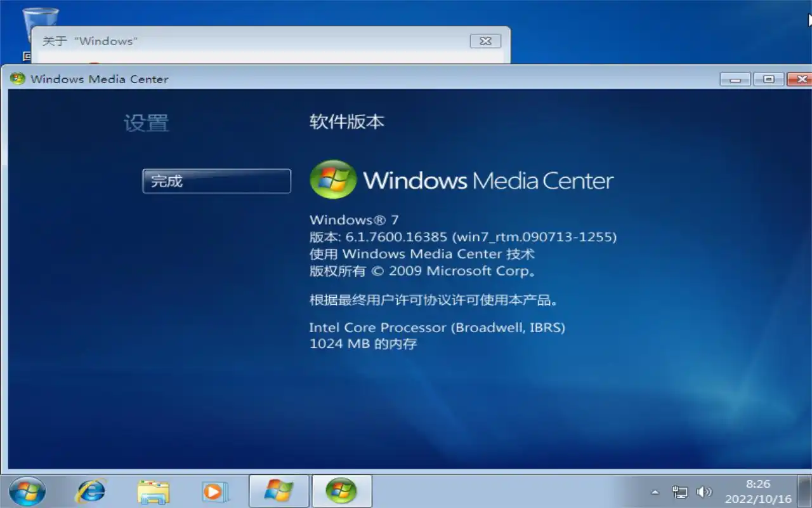This screenshot has width=812, height=508.
Task: Click the 根据最终用户许可协议 license line
Action: pyautogui.click(x=435, y=300)
